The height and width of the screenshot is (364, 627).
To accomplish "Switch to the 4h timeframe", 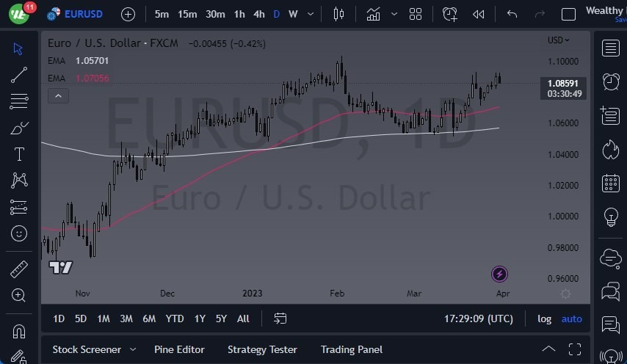I will pos(259,15).
